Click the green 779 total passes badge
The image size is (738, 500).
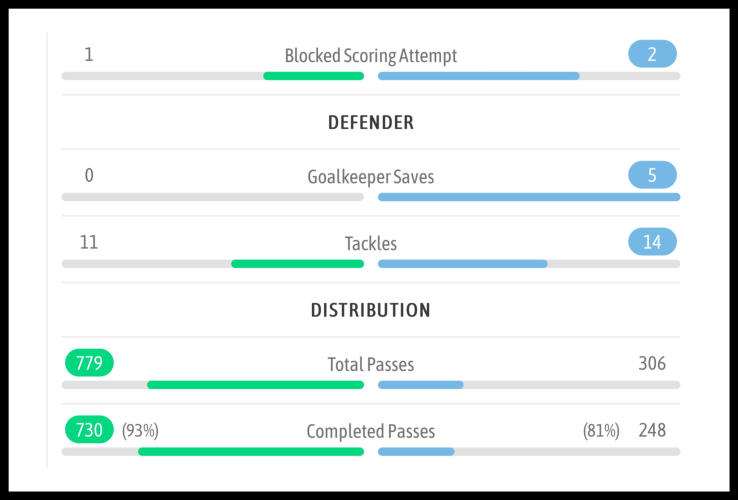[x=89, y=363]
